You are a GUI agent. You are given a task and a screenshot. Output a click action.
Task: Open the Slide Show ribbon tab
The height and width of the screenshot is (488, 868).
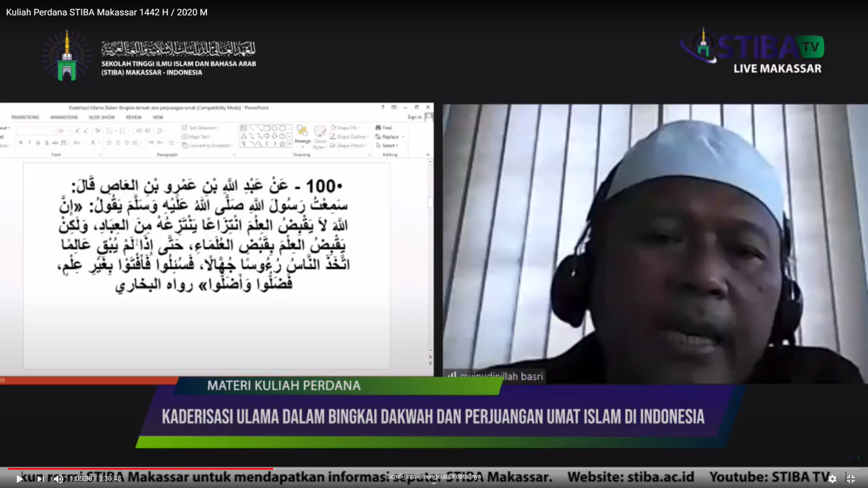(102, 117)
